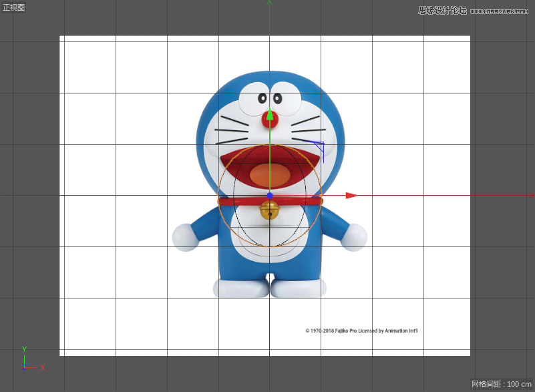The height and width of the screenshot is (392, 535).
Task: Click the Z label of the axis indicator
Action: pos(24,366)
